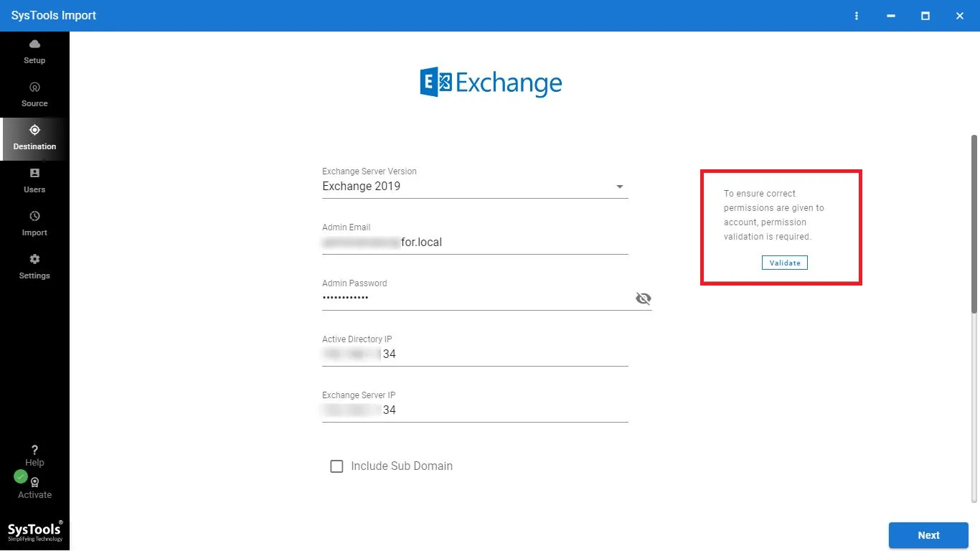Enable the Include Sub Domain checkbox

point(336,466)
